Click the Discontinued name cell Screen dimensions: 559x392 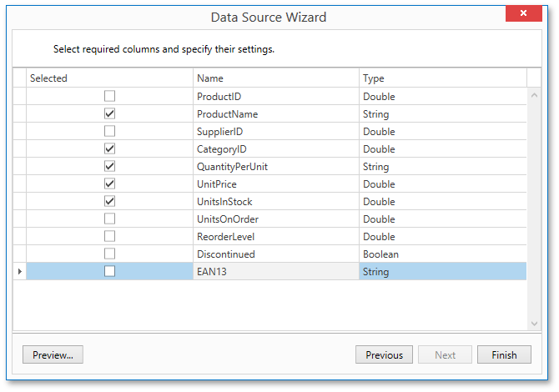tap(276, 254)
